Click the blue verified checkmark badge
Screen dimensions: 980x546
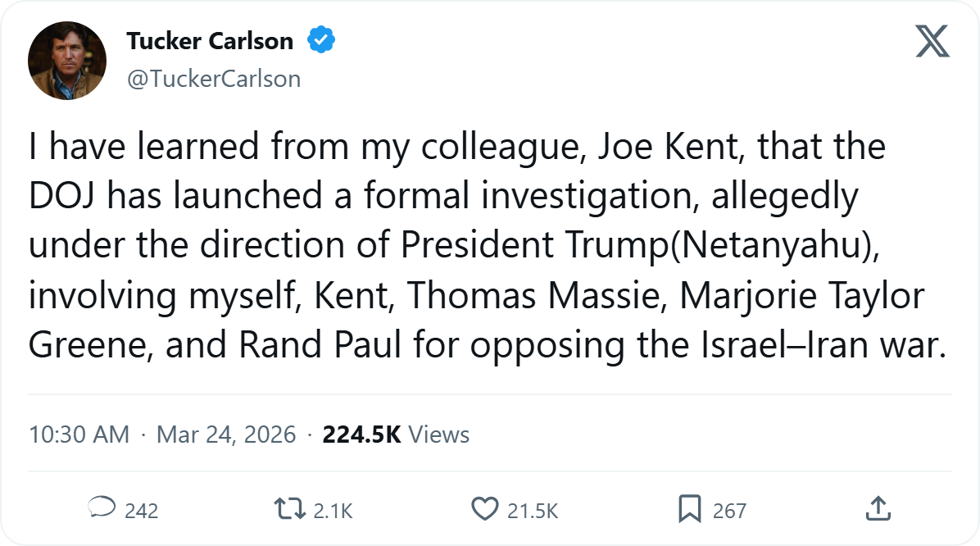321,40
